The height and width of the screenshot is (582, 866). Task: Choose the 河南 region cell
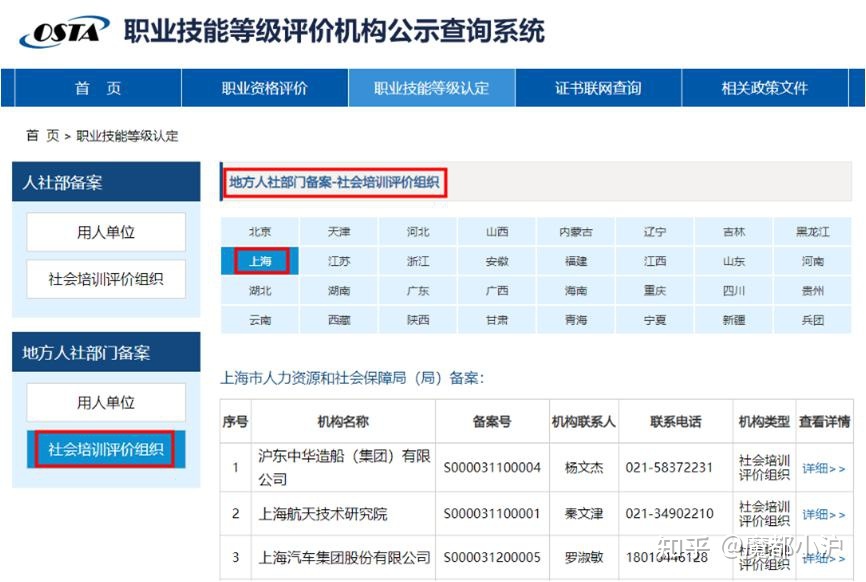[812, 261]
